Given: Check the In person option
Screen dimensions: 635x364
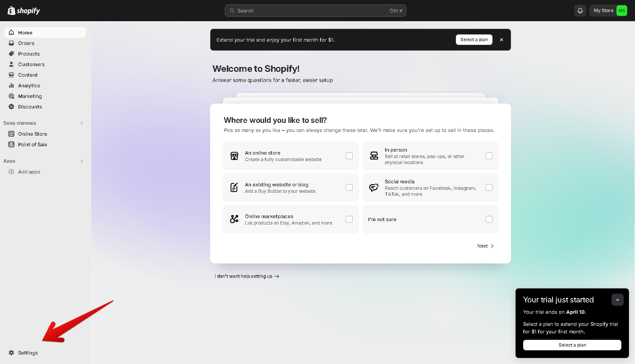Looking at the screenshot, I should (489, 156).
